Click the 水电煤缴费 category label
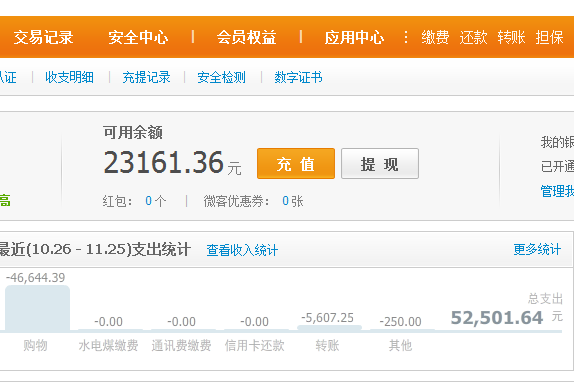Viewport: 574px width, 382px height. (x=108, y=345)
